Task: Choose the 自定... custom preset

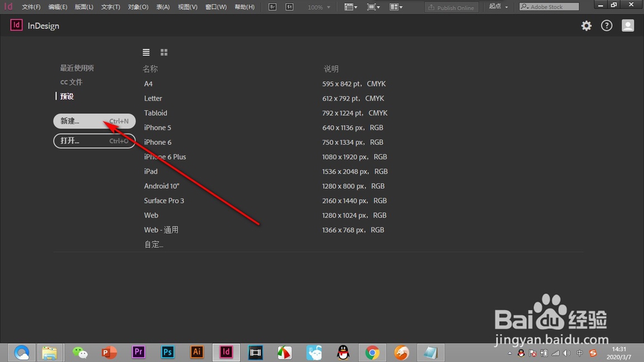Action: 154,245
